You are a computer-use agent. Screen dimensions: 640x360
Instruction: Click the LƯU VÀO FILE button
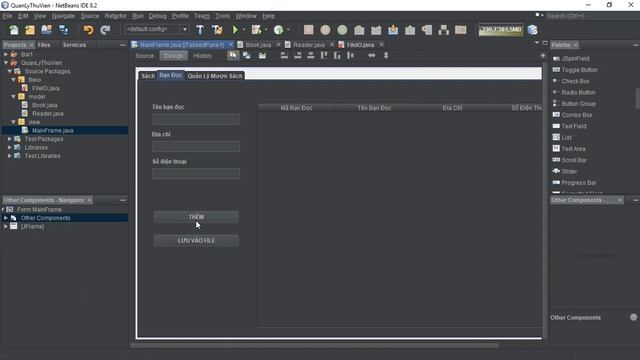click(x=196, y=240)
